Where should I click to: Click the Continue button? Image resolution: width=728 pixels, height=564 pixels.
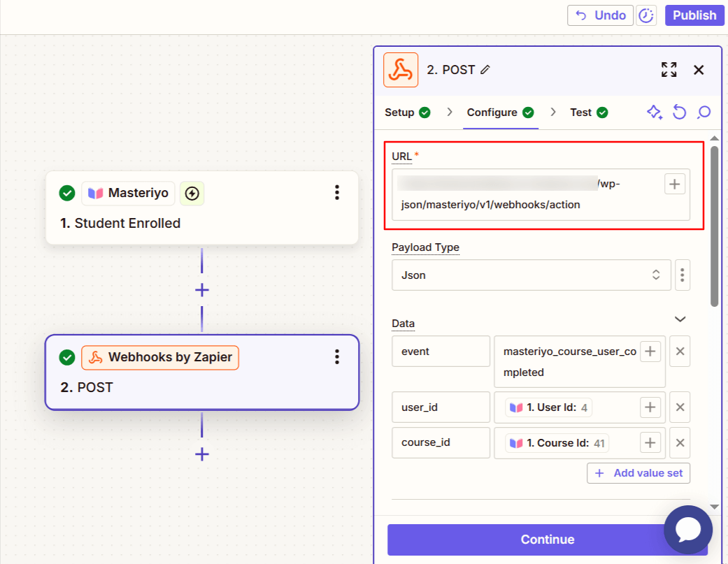548,540
